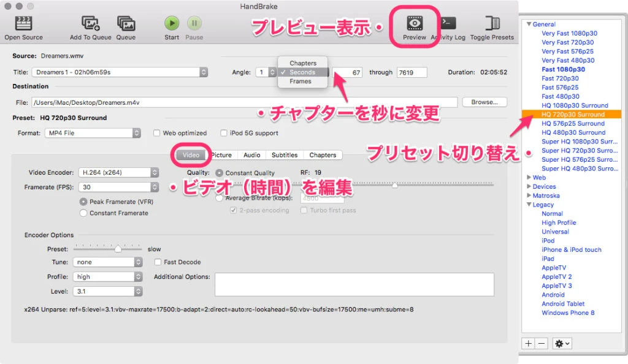Click the Additional Options text box
628x364 pixels.
354,284
